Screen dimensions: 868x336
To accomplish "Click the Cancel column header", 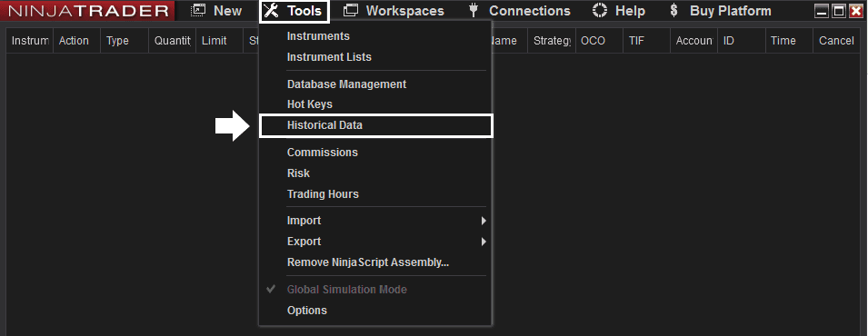I will [836, 41].
